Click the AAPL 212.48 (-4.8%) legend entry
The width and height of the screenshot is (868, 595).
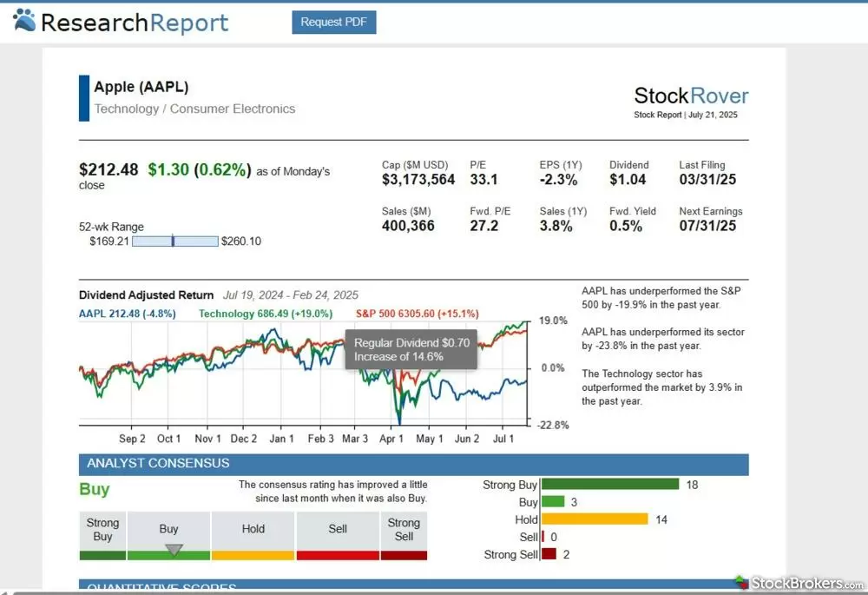coord(128,314)
